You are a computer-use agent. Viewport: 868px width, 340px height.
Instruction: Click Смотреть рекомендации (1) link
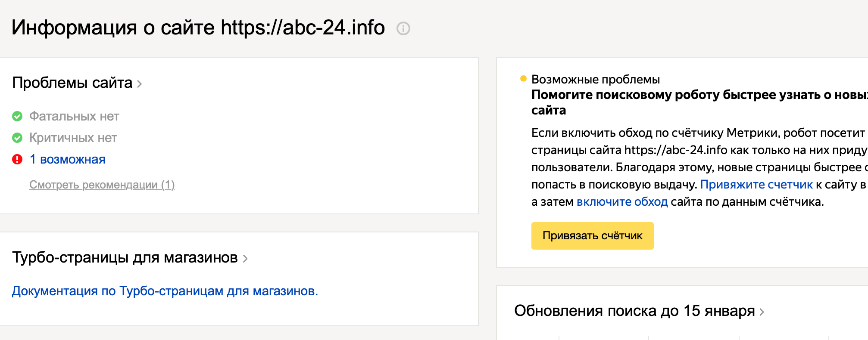point(102,185)
